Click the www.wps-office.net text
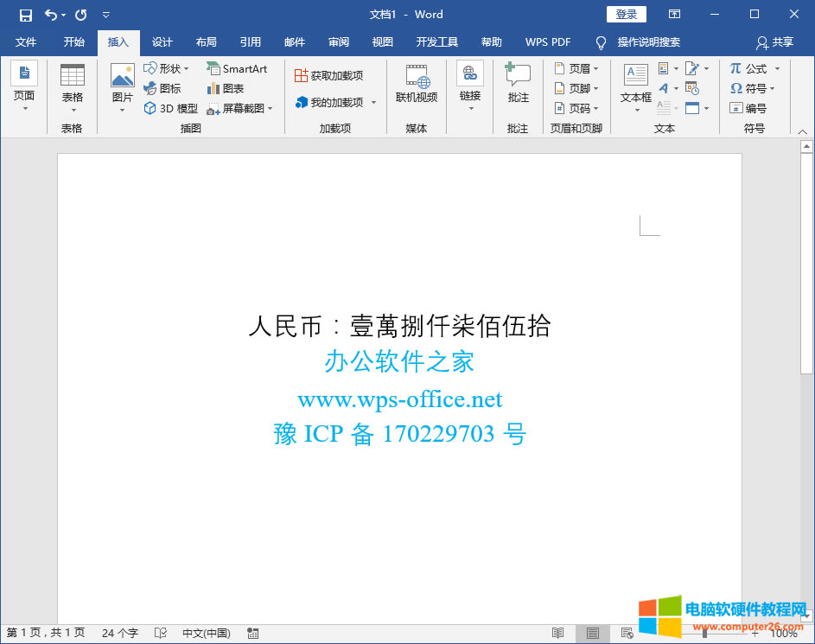This screenshot has width=815, height=644. 399,399
